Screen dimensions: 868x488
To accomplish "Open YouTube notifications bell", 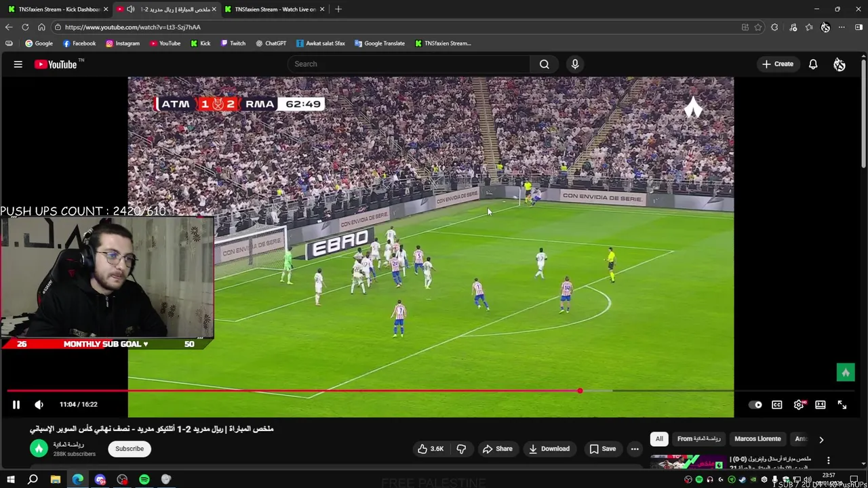I will pyautogui.click(x=812, y=64).
